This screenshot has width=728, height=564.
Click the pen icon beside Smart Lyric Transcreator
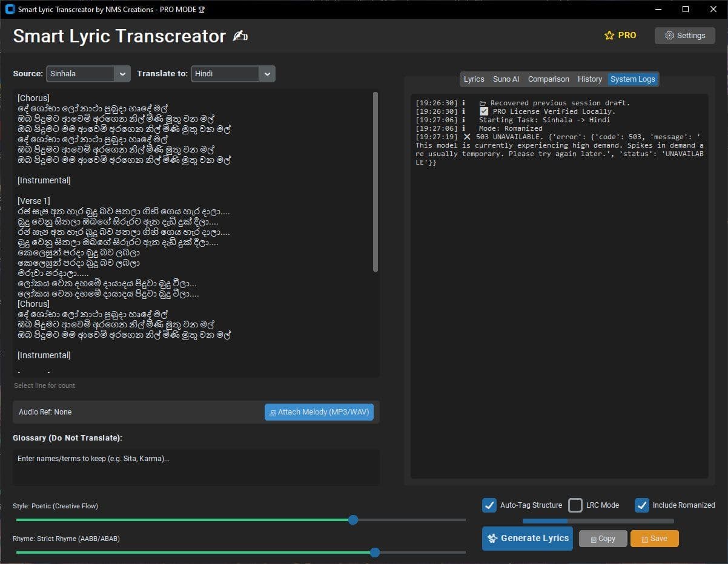[240, 36]
